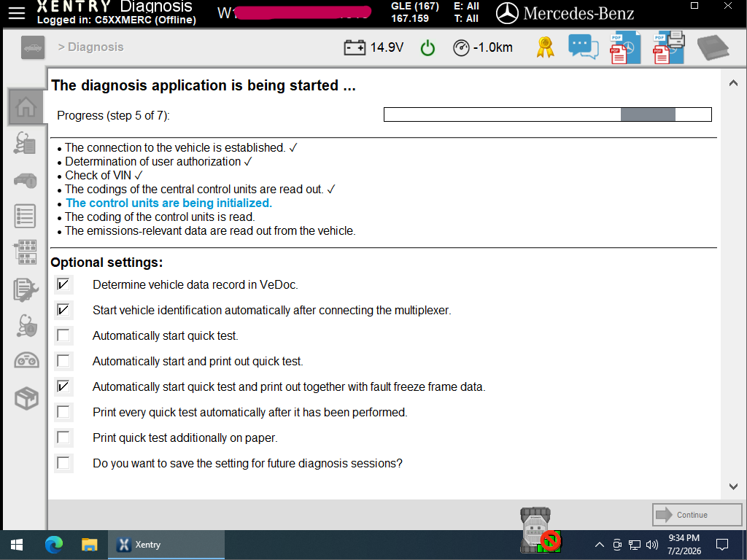Open the blue chat feedback icon
The image size is (747, 560).
[x=583, y=47]
